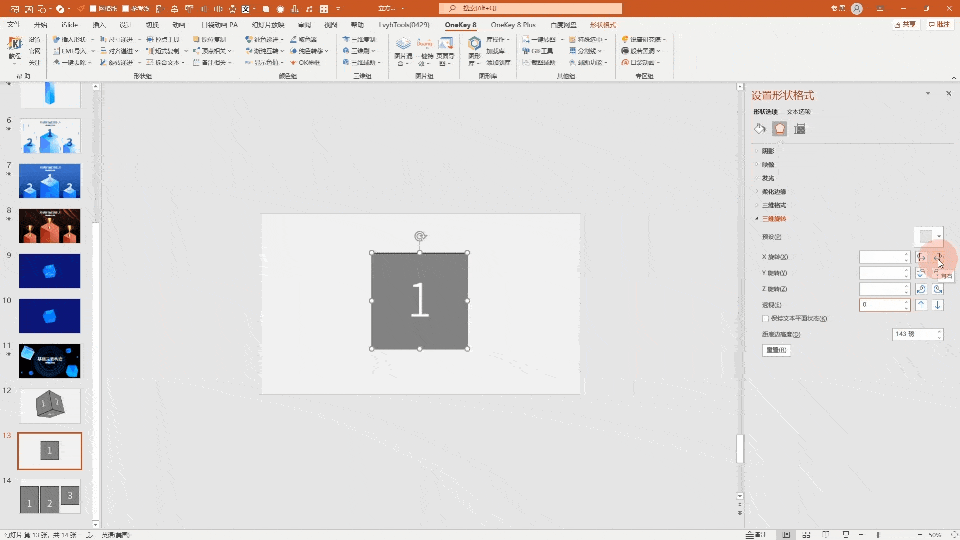This screenshot has height=540, width=960.
Task: Click the Slide Sorter view status icon
Action: [x=806, y=534]
